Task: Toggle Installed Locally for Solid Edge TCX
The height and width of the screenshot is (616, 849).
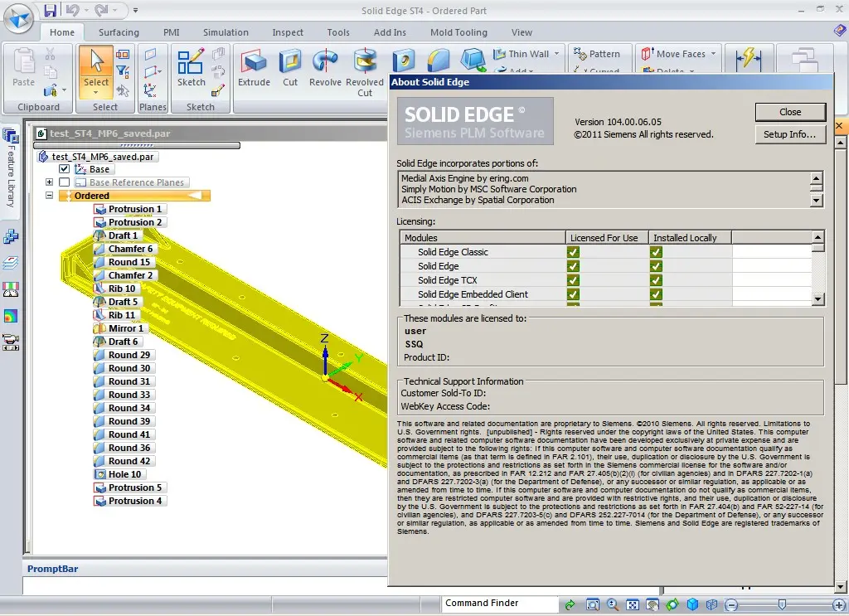Action: [656, 280]
